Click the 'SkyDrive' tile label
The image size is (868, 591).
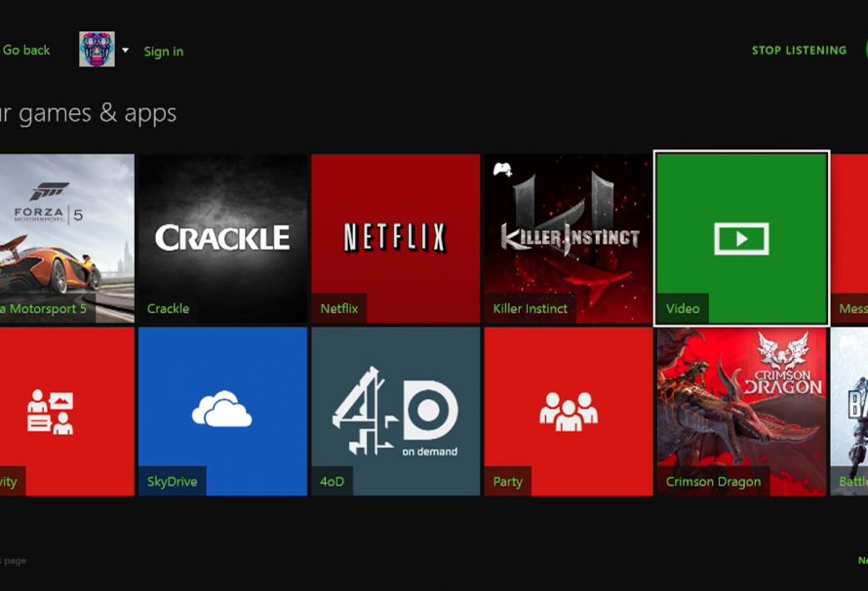(x=173, y=482)
